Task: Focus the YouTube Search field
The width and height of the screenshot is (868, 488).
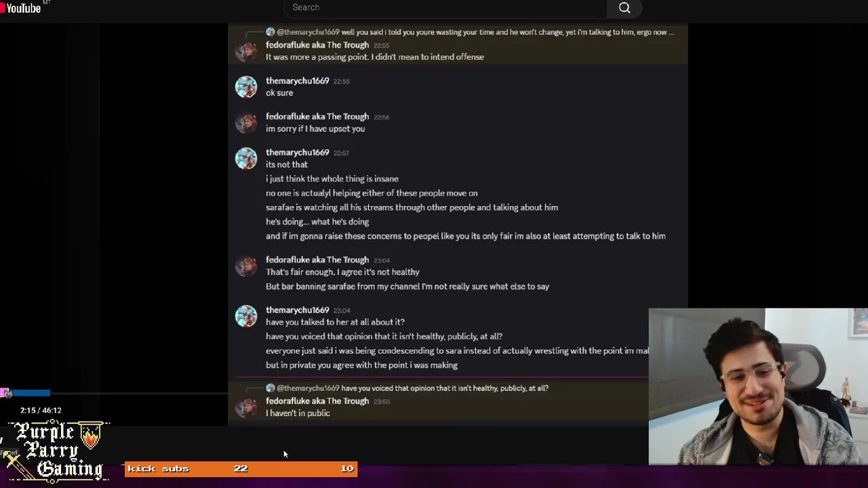Action: coord(445,7)
